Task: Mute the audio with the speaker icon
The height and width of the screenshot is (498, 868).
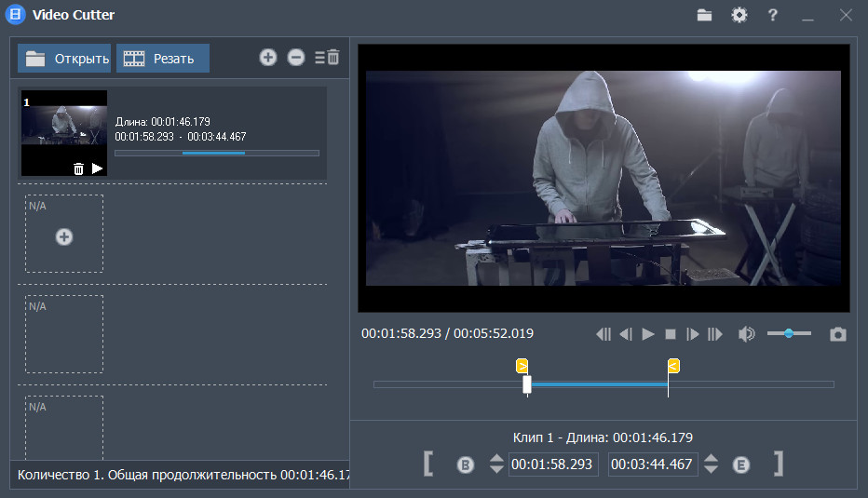Action: click(746, 334)
